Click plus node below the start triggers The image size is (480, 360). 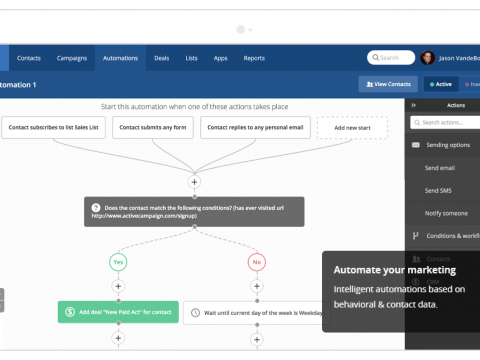point(194,182)
